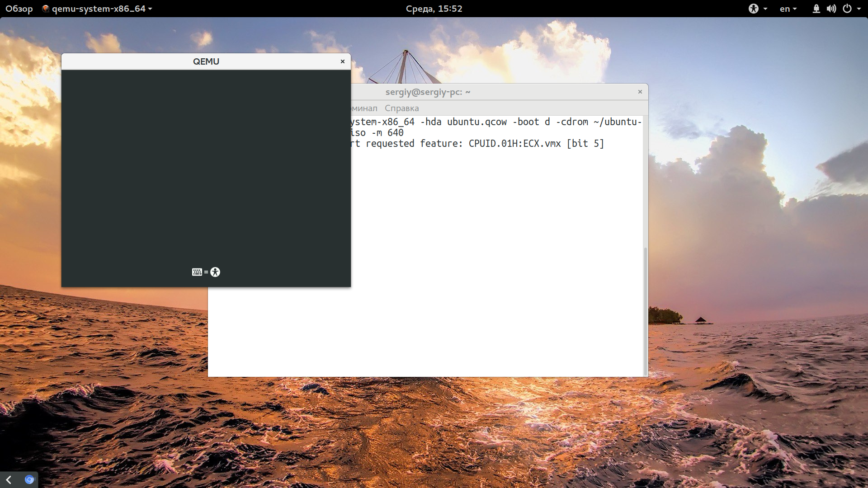Click the wired network status icon
Image resolution: width=868 pixels, height=488 pixels.
click(x=816, y=9)
